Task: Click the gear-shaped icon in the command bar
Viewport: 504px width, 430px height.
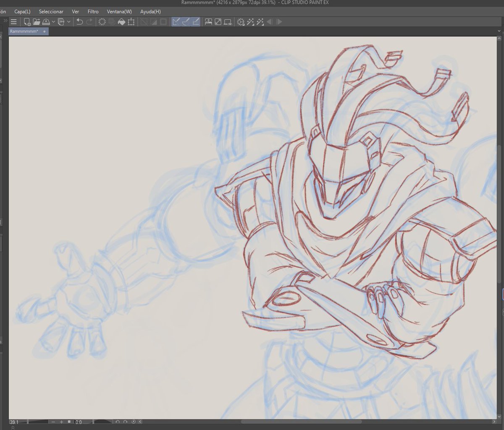Action: click(241, 22)
